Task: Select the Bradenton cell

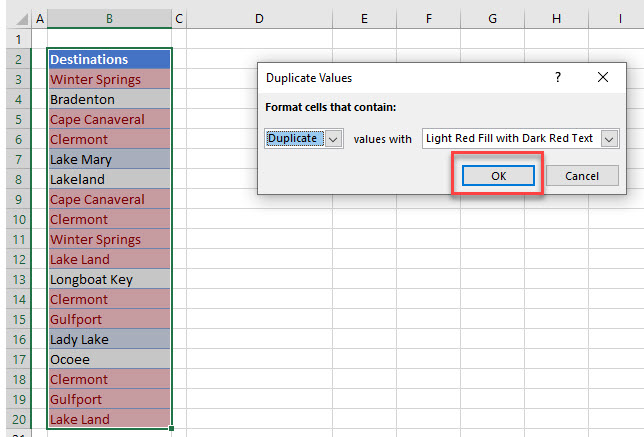Action: click(109, 99)
